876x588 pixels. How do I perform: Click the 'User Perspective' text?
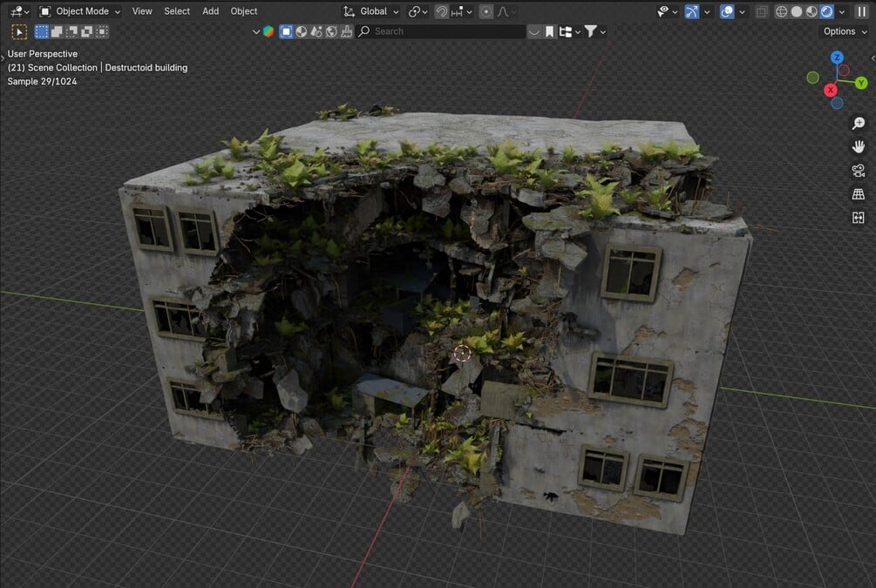[x=43, y=54]
